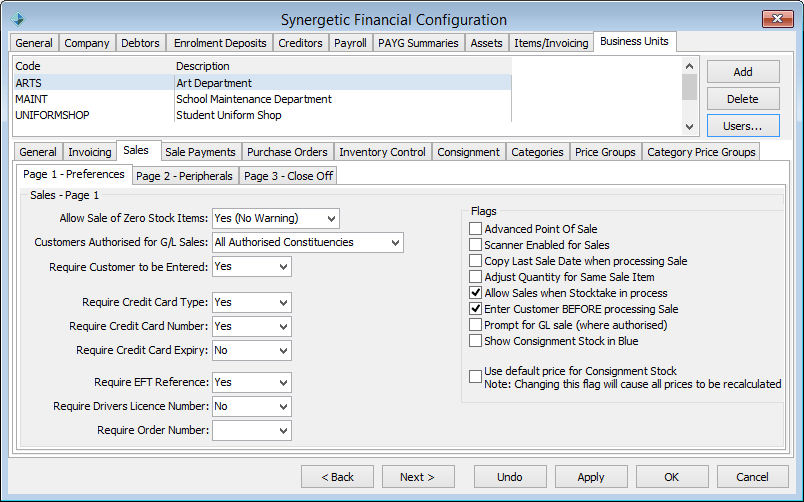
Task: Untick Enter Customer BEFORE processing Sale
Action: (475, 309)
